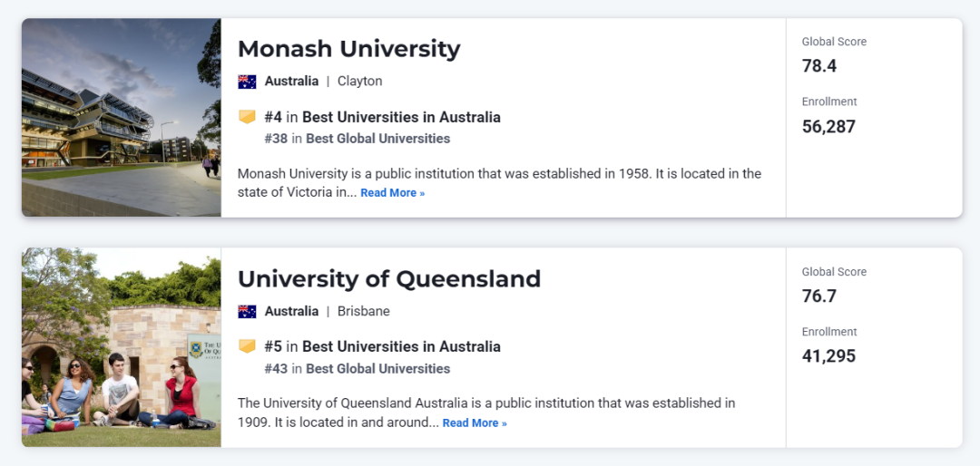Screen dimensions: 980x466
Task: Click the Clayton location text
Action: click(x=359, y=82)
